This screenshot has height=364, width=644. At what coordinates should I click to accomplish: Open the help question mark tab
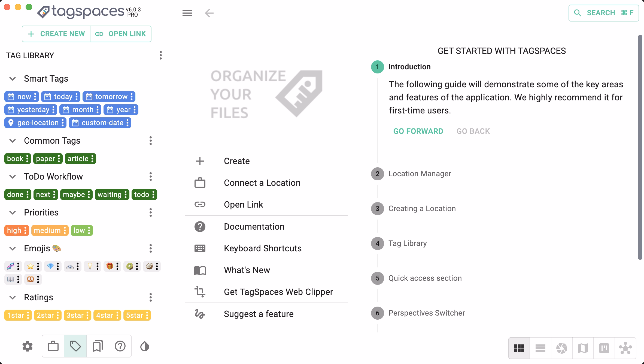[x=120, y=346]
